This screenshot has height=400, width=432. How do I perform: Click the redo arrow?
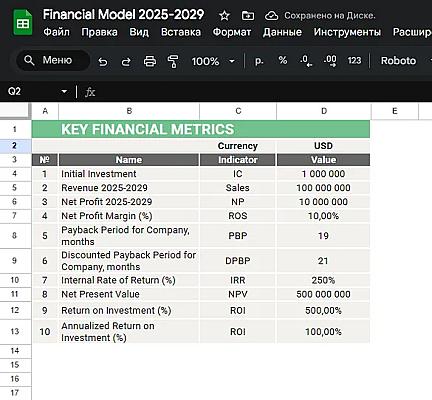click(126, 61)
